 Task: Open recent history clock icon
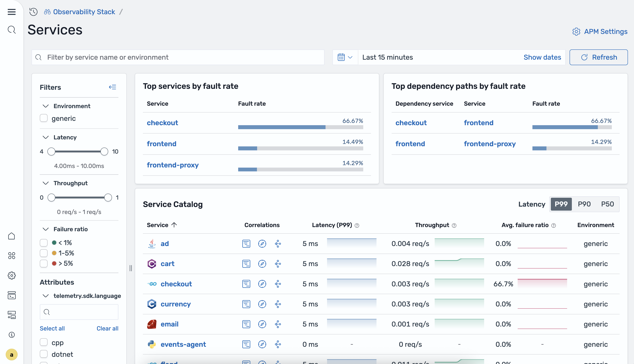click(x=33, y=12)
